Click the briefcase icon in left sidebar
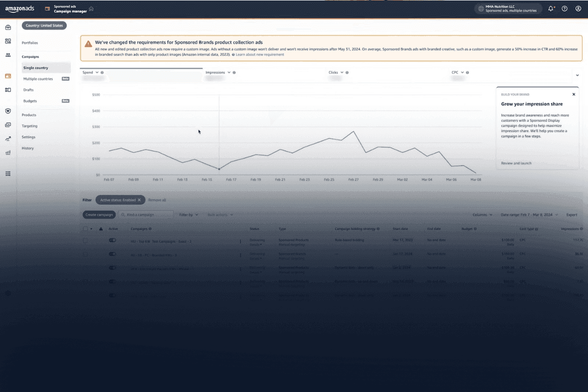The height and width of the screenshot is (392, 588). (8, 27)
